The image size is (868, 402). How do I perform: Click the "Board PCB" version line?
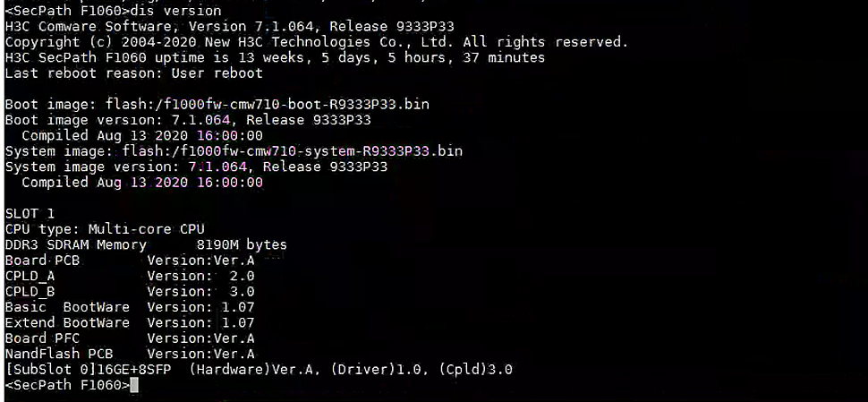tap(130, 260)
